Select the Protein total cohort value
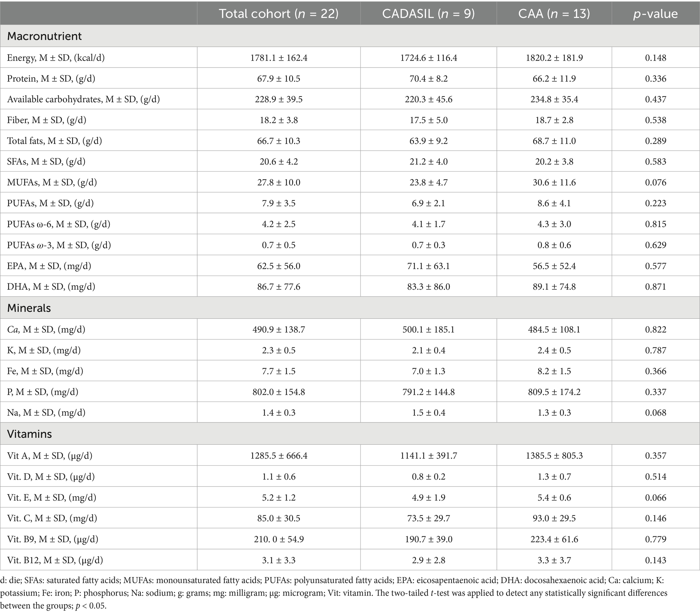Viewport: 700px width, 613px height. click(279, 78)
